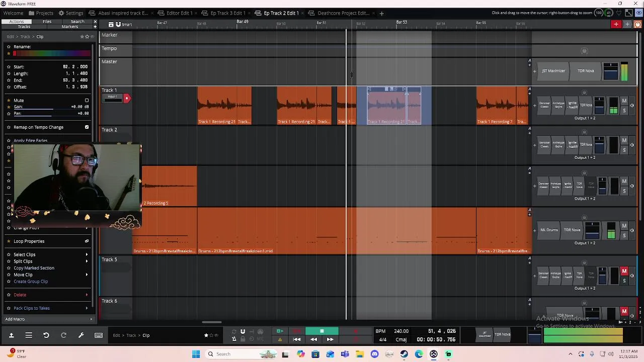Mute Track 1 with its M button
This screenshot has width=644, height=362.
tap(624, 101)
